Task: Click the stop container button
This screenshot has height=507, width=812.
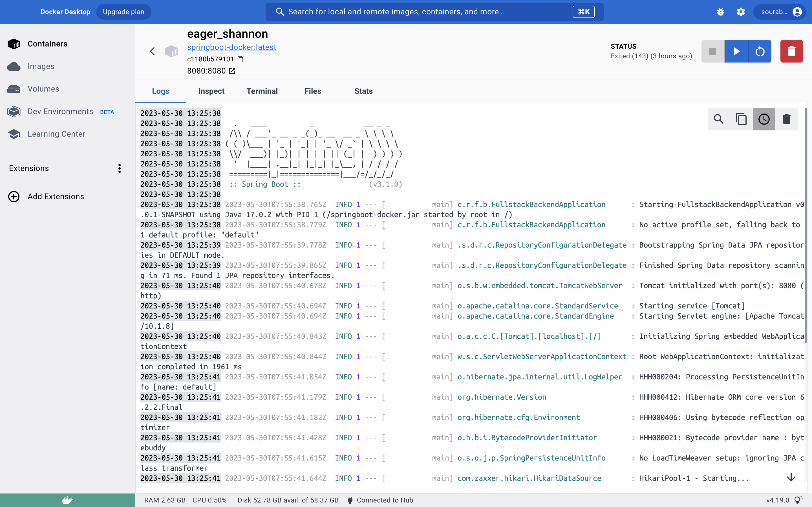Action: [x=713, y=51]
